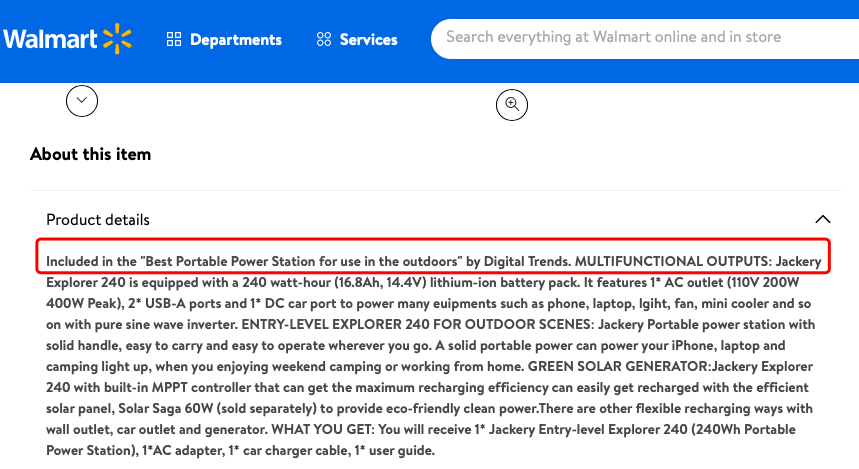This screenshot has height=469, width=859.
Task: Click the "Product details" heading
Action: (98, 220)
